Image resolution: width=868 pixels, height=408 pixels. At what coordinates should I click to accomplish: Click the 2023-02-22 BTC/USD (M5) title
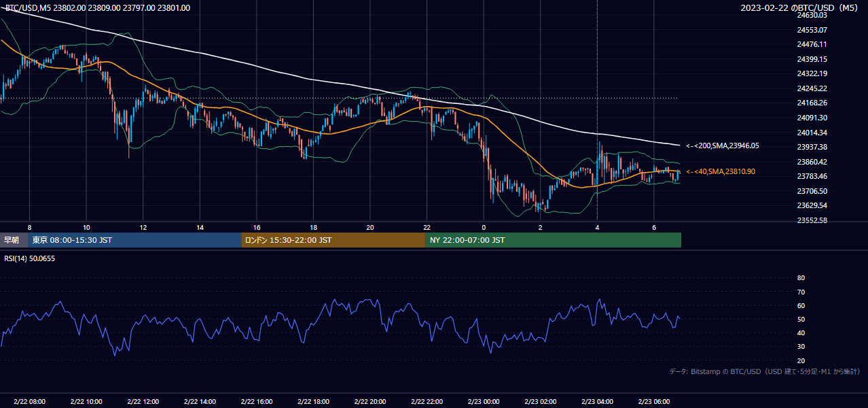(x=799, y=8)
